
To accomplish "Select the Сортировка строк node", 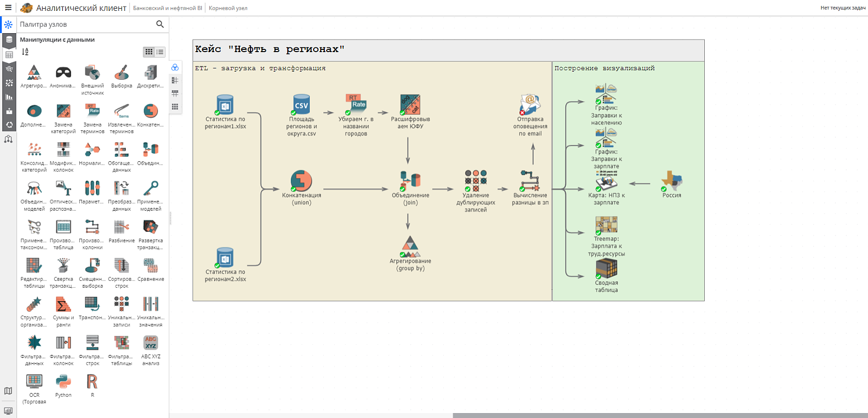I will click(x=122, y=265).
